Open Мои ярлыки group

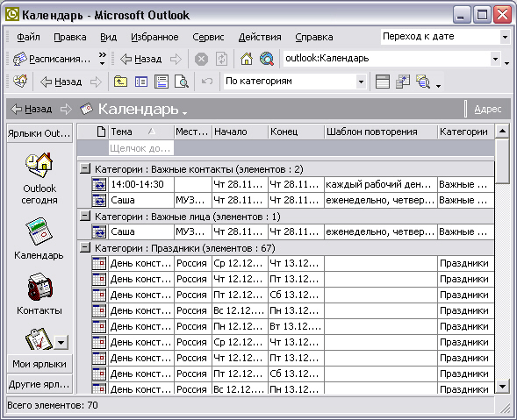[39, 364]
